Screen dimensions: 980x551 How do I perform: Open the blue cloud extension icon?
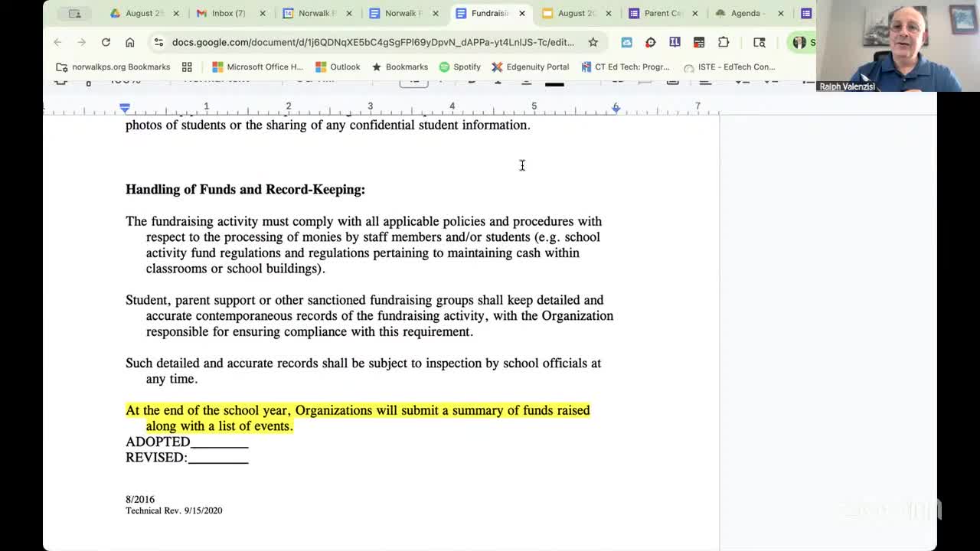pos(626,42)
